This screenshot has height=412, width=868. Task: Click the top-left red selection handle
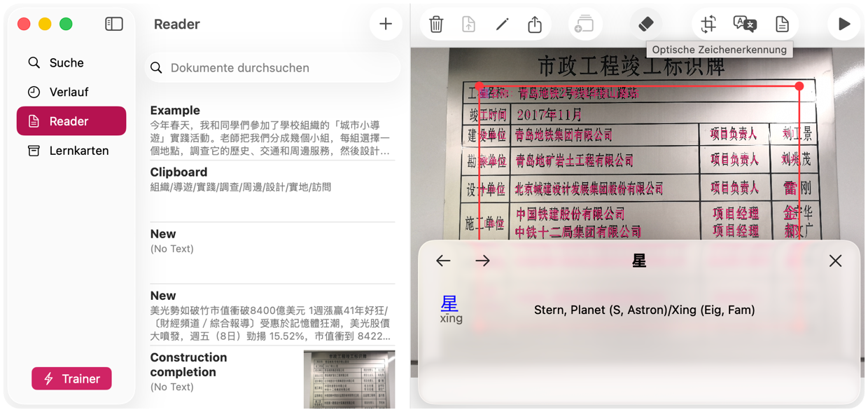[479, 86]
